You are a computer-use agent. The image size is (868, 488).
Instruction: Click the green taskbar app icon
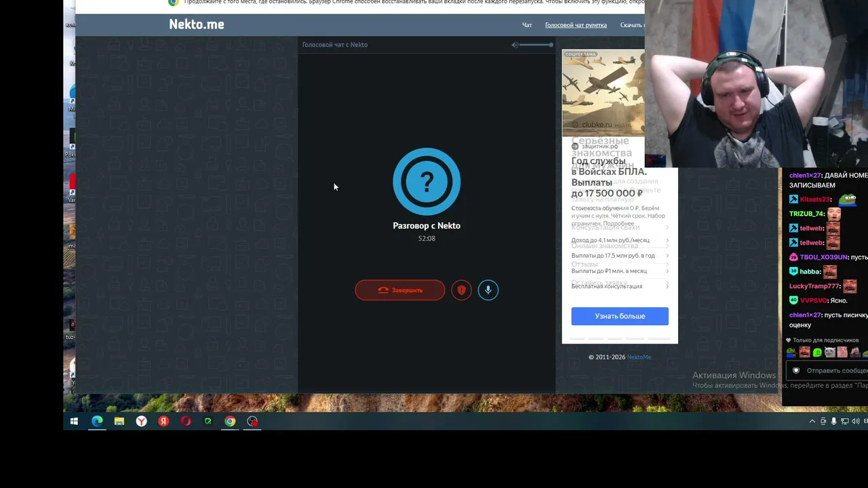tap(208, 422)
